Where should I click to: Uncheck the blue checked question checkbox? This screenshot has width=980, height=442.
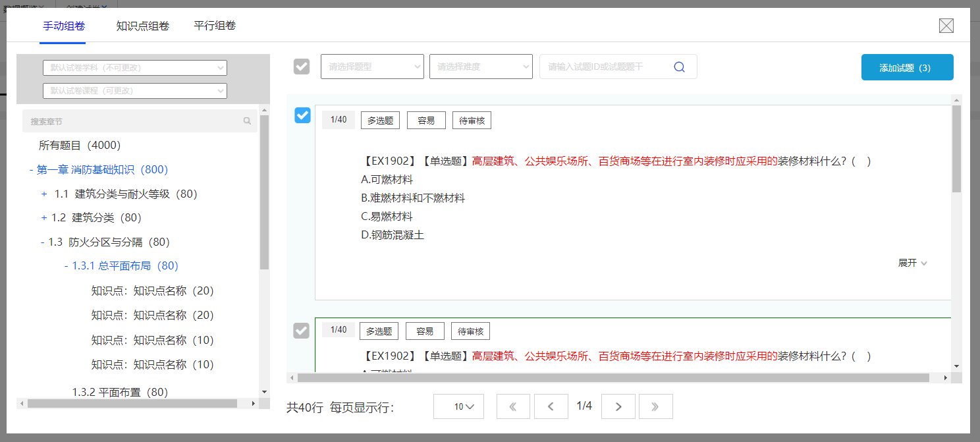pos(302,115)
